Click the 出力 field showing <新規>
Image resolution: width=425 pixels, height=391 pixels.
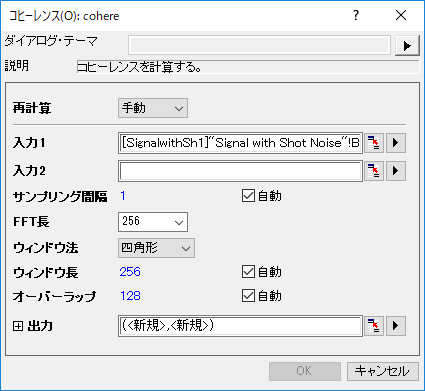coord(240,326)
